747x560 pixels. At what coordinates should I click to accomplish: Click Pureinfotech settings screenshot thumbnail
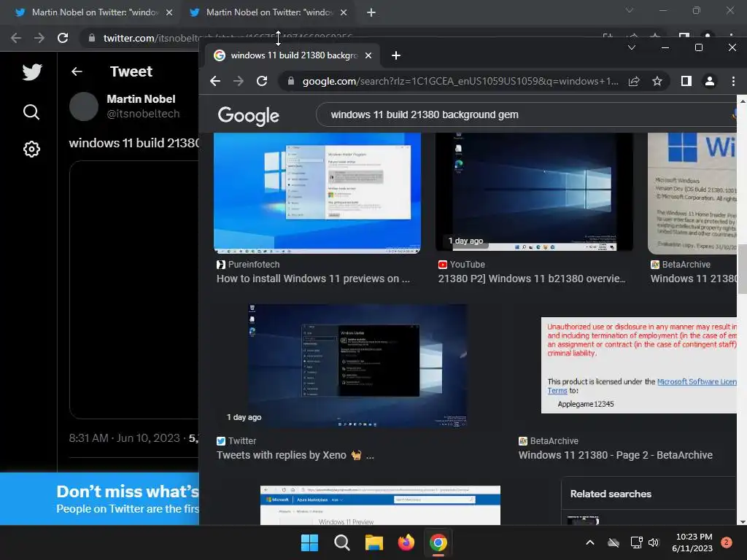coord(317,193)
